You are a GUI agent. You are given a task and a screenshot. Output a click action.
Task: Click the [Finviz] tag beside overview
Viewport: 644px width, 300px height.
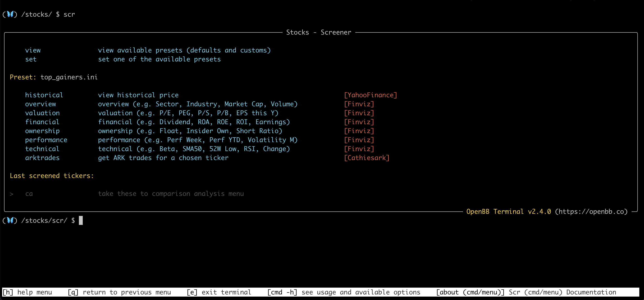[x=359, y=104]
